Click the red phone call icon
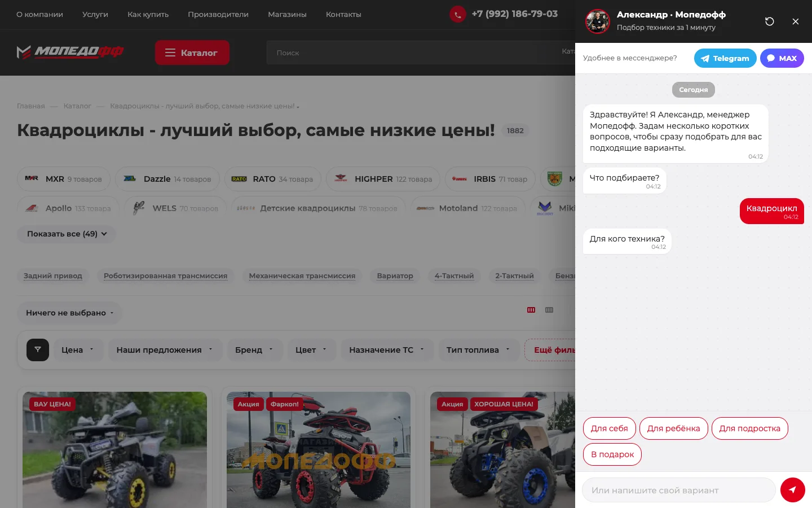The height and width of the screenshot is (508, 812). [x=457, y=14]
